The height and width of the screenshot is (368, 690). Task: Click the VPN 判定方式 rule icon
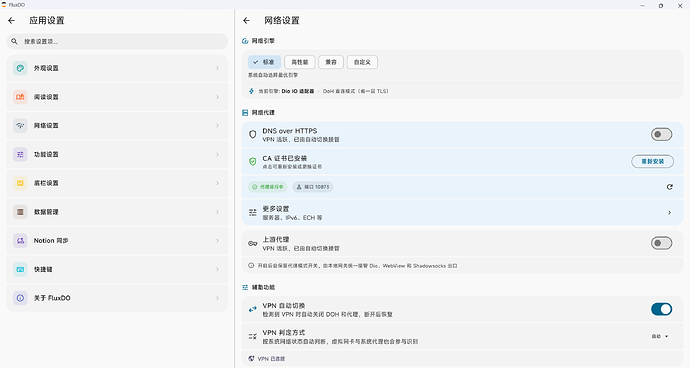(253, 336)
